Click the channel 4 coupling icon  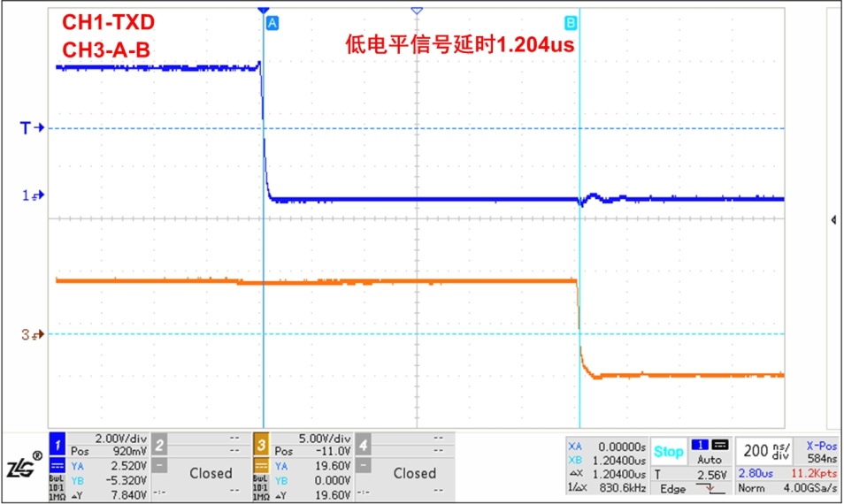(364, 465)
